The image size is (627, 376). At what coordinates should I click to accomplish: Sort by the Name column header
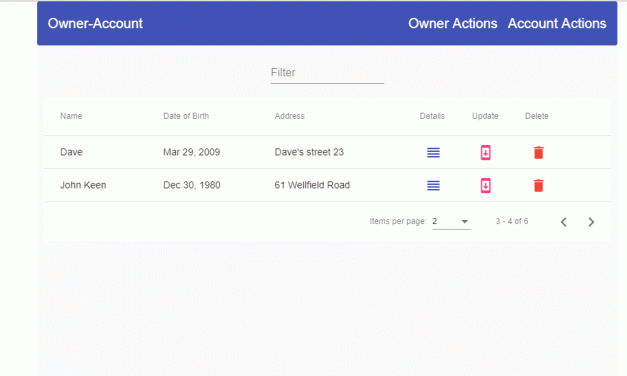[x=71, y=116]
